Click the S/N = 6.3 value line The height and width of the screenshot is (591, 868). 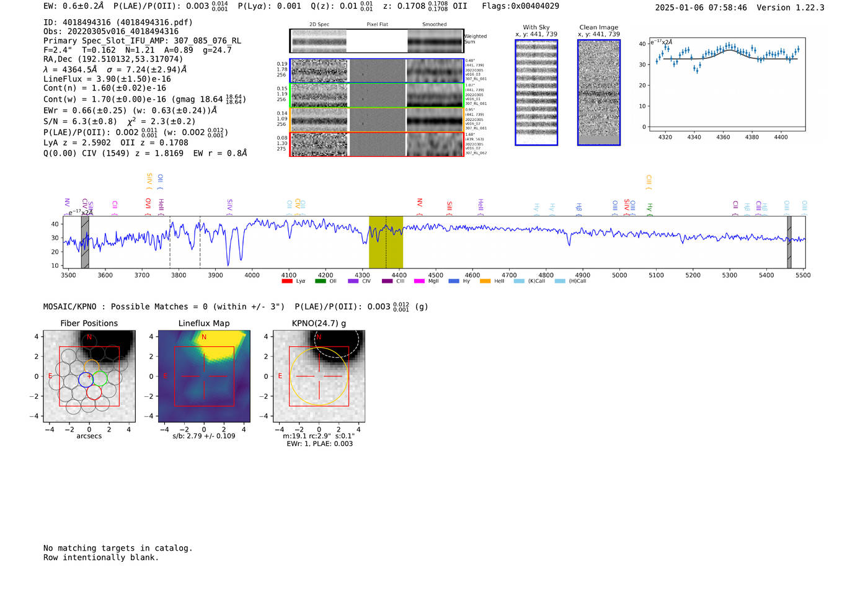pyautogui.click(x=119, y=122)
